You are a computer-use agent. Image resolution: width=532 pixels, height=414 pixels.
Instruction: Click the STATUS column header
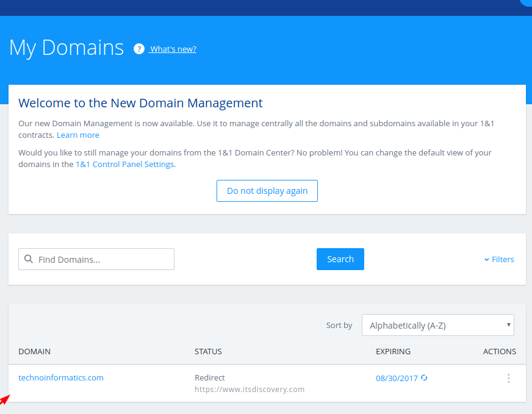click(208, 352)
